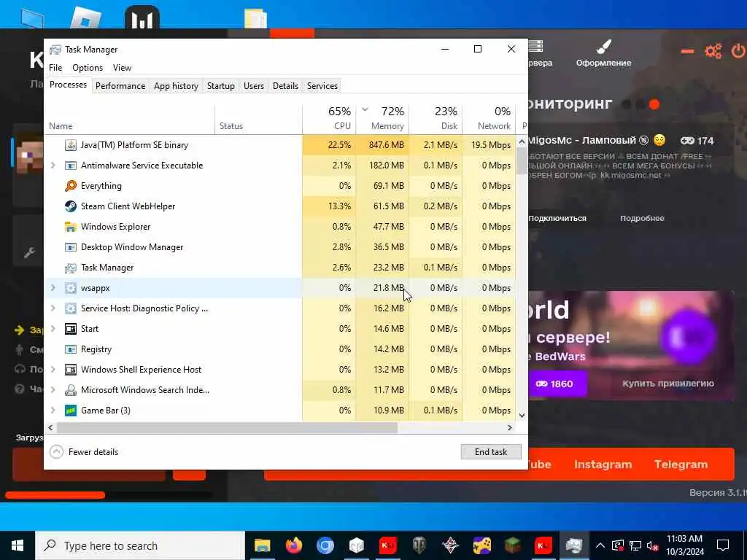Click the Microsoft Windows Search Indexer icon
Image resolution: width=747 pixels, height=560 pixels.
point(71,390)
